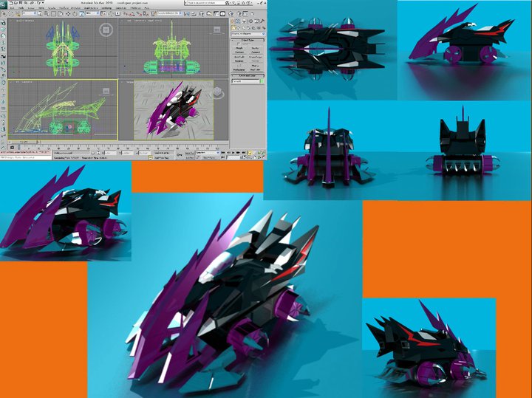
Task: Click the Geometry category icon
Action: 233,28
